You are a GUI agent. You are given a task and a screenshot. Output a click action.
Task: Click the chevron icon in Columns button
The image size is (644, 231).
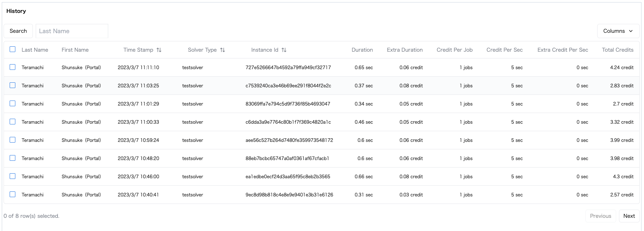click(x=631, y=31)
